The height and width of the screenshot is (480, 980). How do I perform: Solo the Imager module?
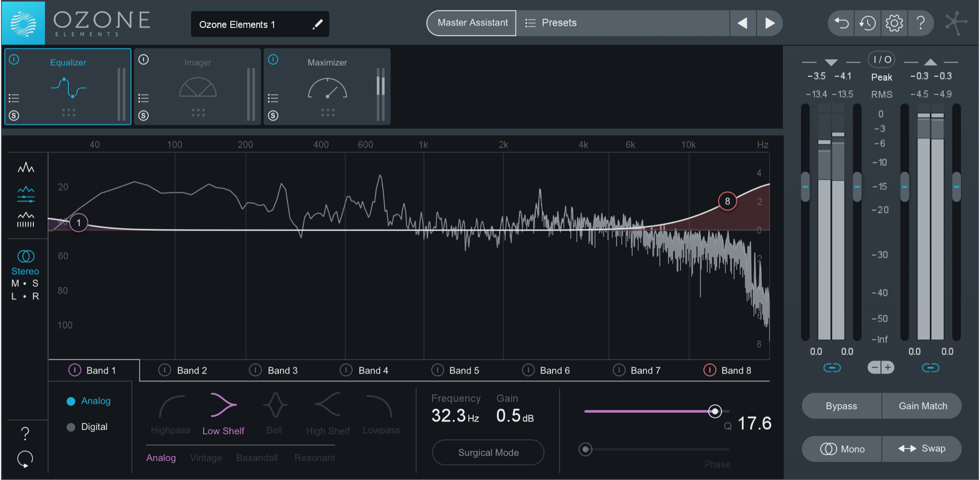pos(143,116)
